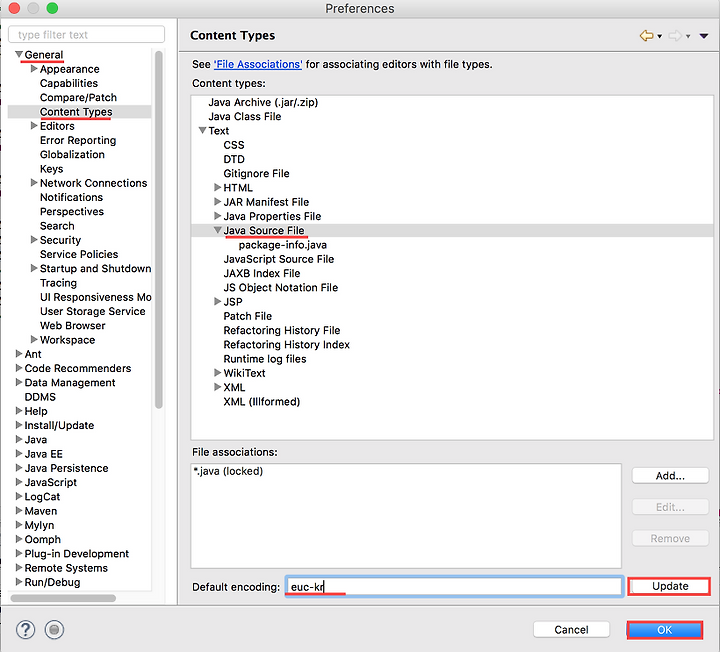Open the Keys preference page

51,169
